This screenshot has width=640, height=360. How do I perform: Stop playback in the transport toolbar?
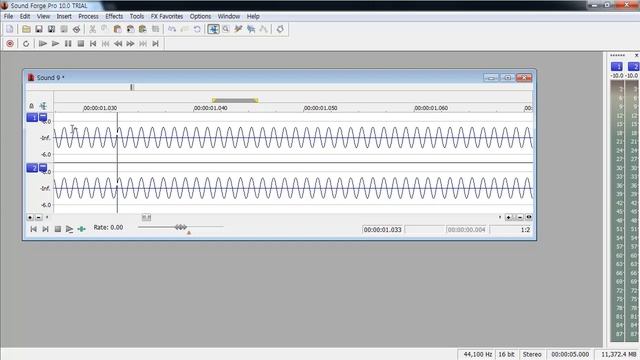81,44
